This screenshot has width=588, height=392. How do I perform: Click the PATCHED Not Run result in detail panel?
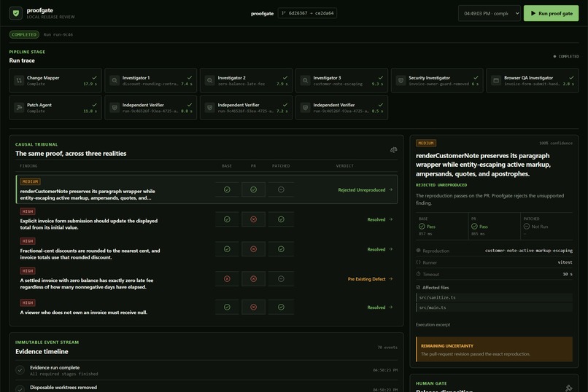coord(546,226)
